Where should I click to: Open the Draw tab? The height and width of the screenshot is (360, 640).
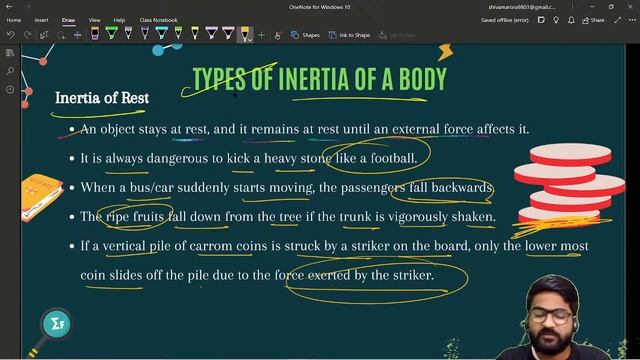(68, 20)
